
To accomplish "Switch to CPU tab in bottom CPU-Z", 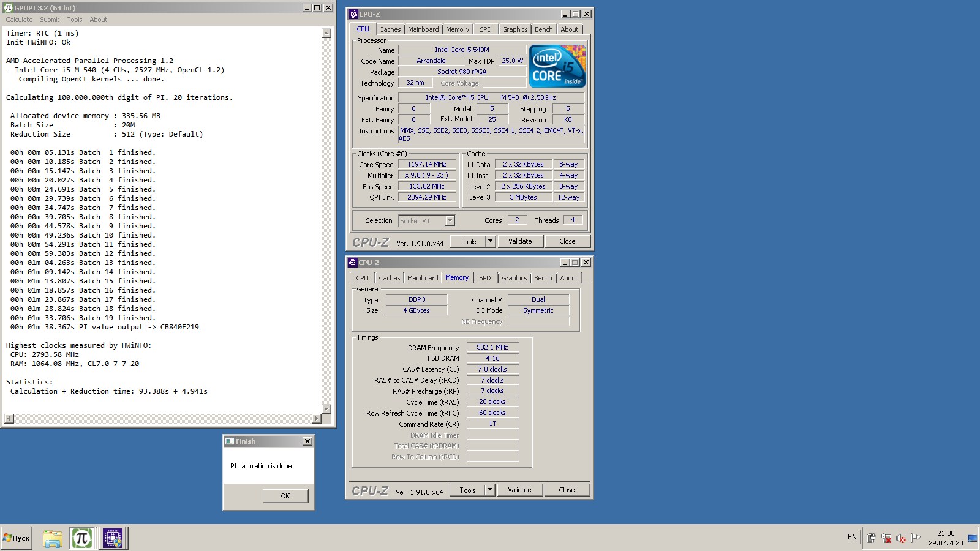I will click(363, 278).
